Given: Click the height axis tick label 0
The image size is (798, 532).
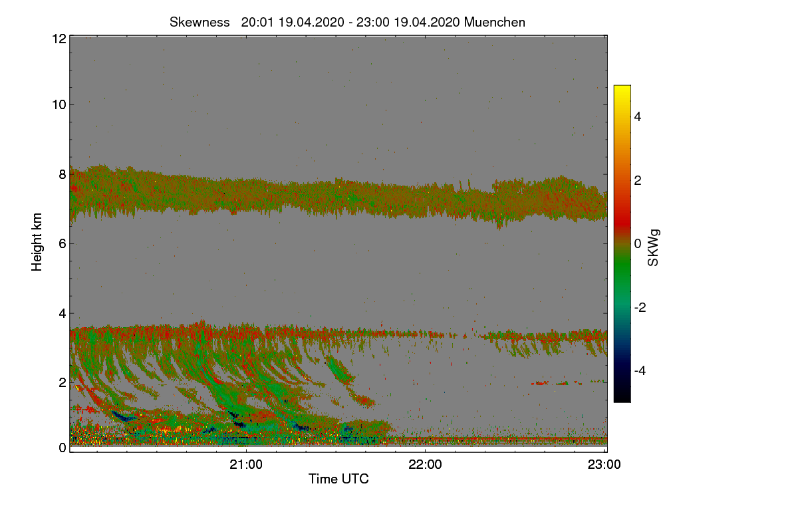Looking at the screenshot, I should coord(62,448).
